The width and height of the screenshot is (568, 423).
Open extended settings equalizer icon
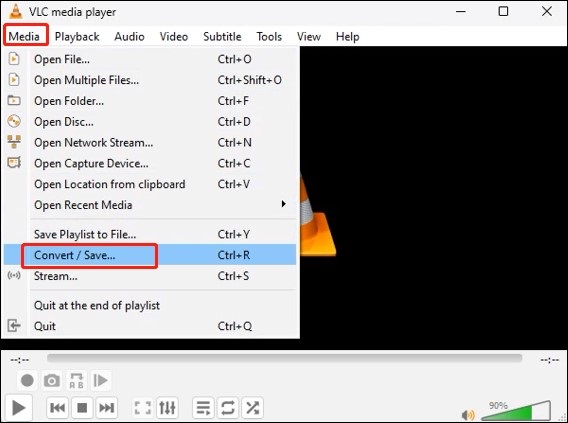167,408
